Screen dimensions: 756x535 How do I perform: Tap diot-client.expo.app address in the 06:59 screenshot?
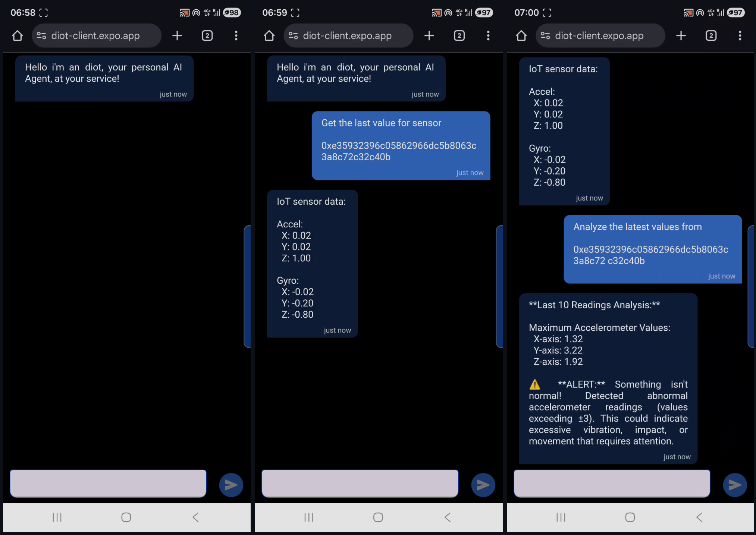click(x=347, y=36)
